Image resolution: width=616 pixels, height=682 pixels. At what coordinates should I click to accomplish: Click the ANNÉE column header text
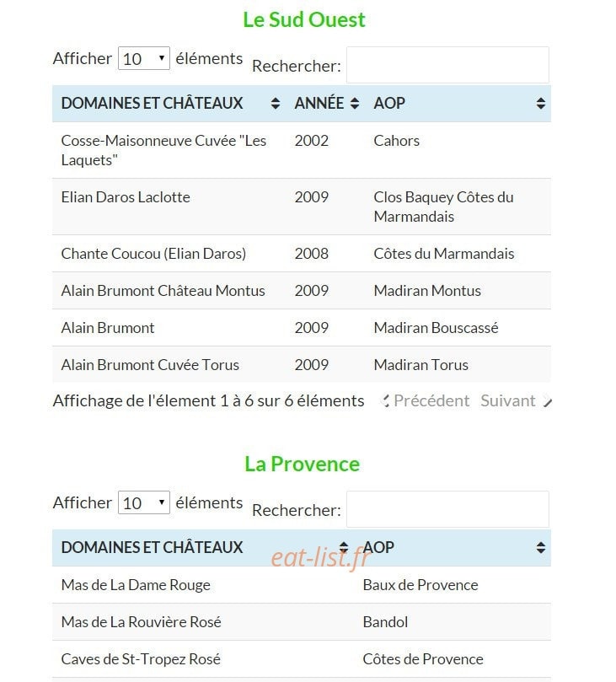[x=319, y=104]
